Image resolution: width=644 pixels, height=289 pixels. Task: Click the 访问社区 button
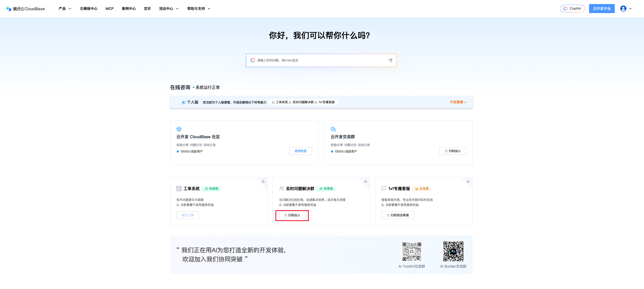300,151
